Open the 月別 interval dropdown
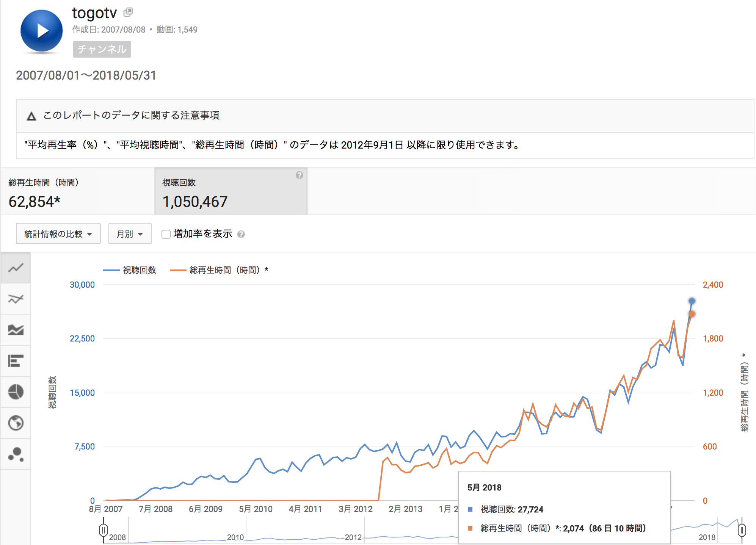Viewport: 756px width, 545px height. [130, 234]
